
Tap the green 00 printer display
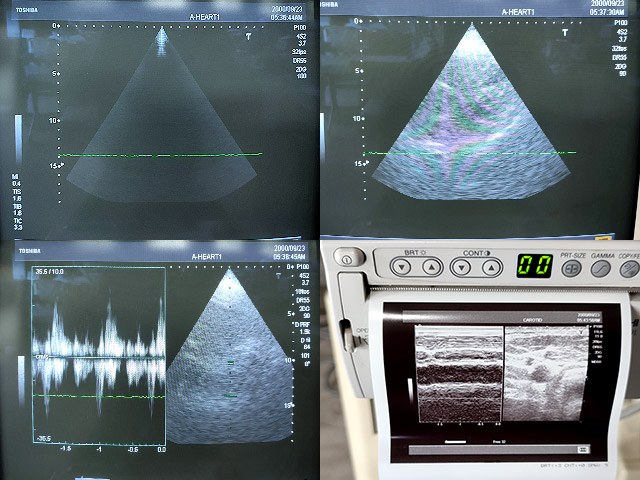coord(534,266)
